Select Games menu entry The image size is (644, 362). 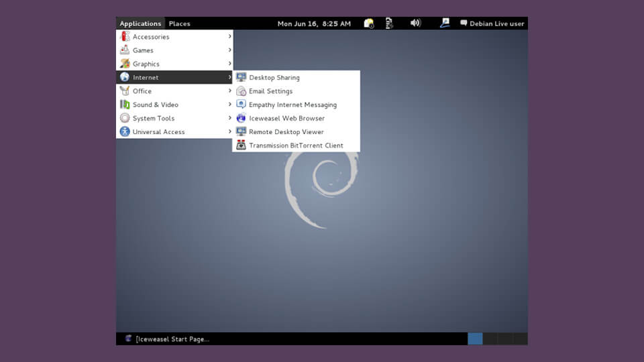click(x=174, y=50)
